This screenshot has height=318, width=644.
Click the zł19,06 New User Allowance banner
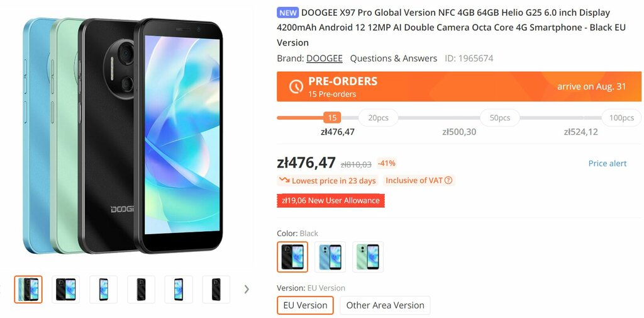point(331,201)
